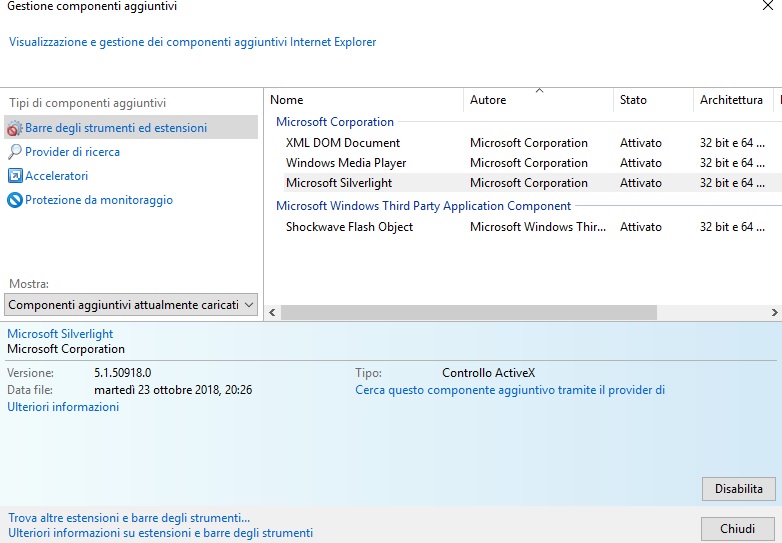Click the horizontal scrollbar right arrow
Image resolution: width=782 pixels, height=543 pixels.
click(775, 313)
